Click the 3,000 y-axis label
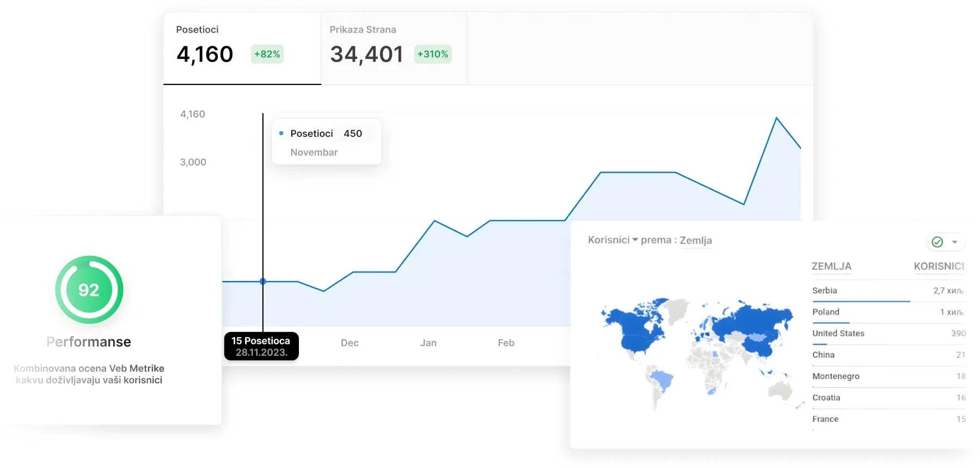The height and width of the screenshot is (468, 980). [193, 162]
